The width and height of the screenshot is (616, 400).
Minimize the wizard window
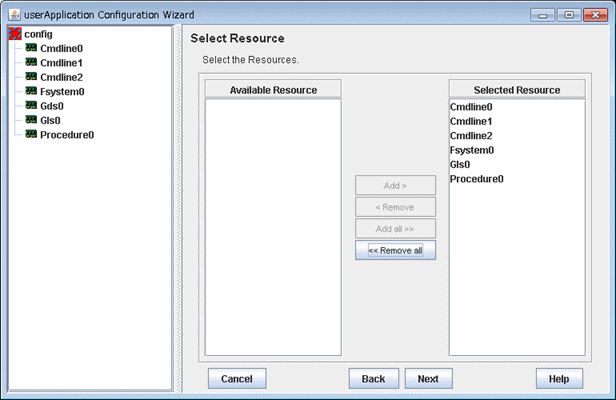coord(543,15)
